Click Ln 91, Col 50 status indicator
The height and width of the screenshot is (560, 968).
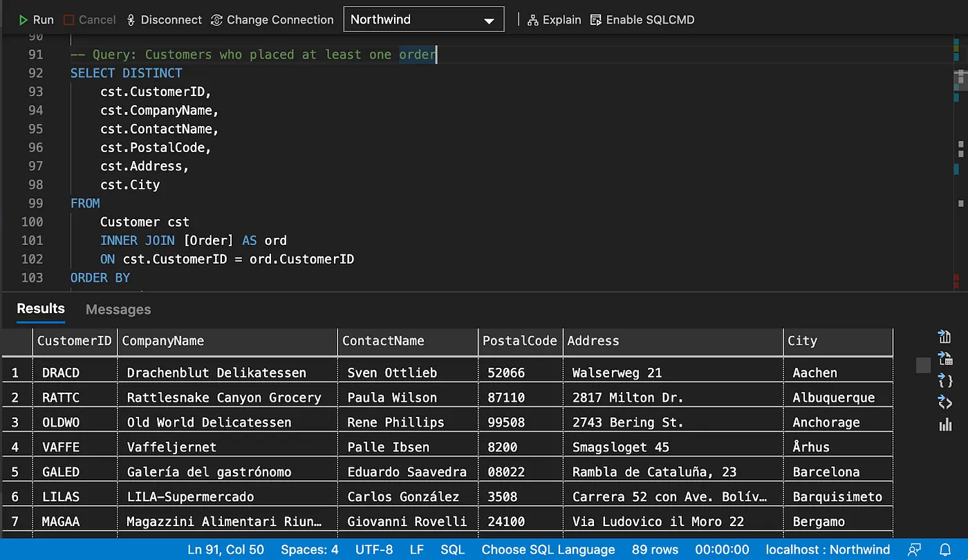pos(225,550)
